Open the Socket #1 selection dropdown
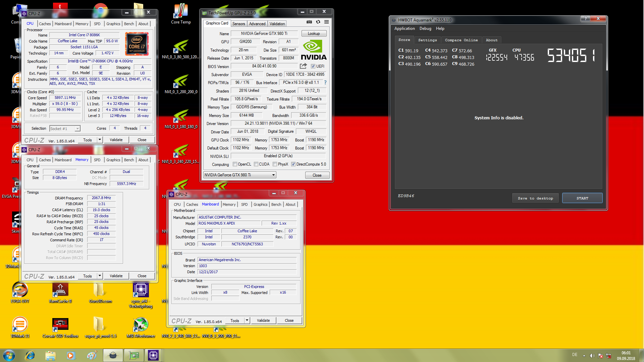 (65, 128)
